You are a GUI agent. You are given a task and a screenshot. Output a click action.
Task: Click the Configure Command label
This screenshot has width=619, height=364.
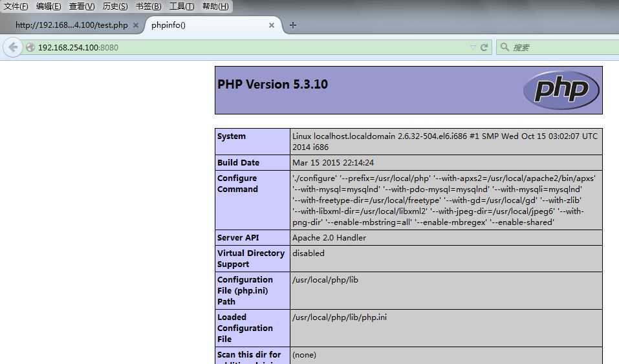coord(237,184)
